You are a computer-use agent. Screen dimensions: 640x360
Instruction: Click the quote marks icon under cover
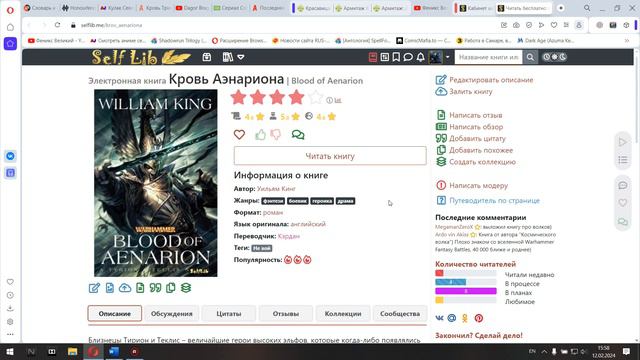[155, 288]
